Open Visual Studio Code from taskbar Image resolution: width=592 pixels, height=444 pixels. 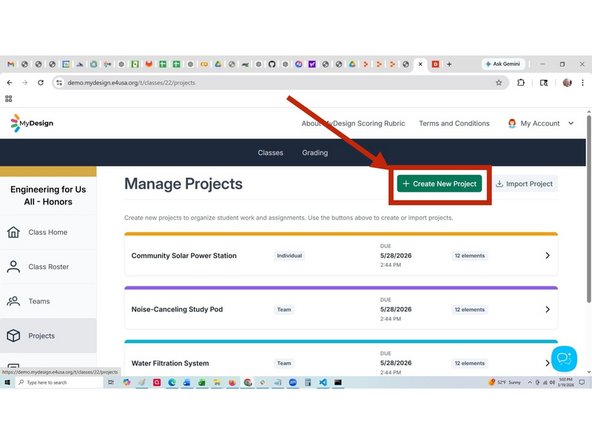coord(323,382)
